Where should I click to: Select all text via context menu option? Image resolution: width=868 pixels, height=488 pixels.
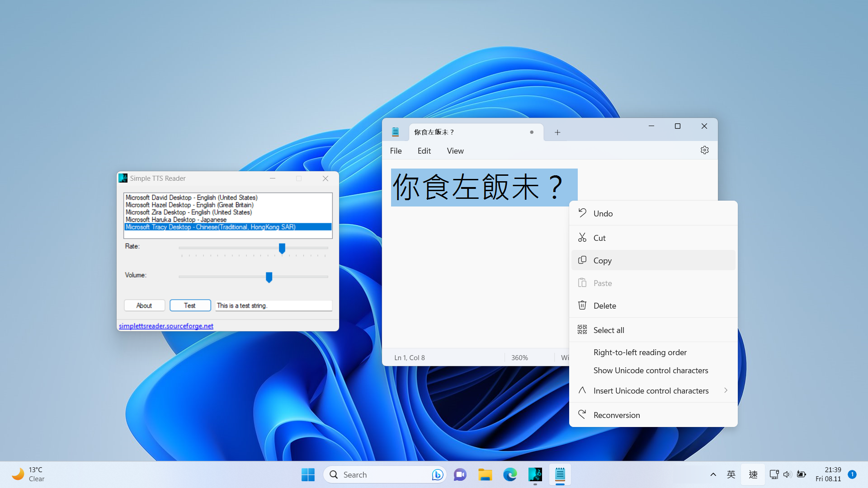(609, 329)
